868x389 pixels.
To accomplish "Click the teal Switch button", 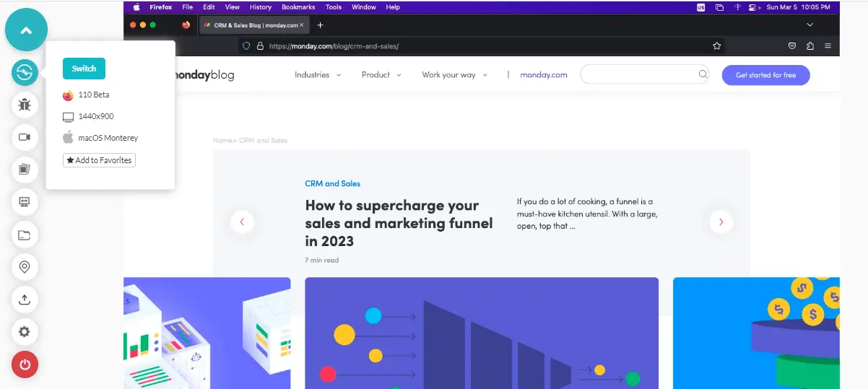I will tap(84, 69).
